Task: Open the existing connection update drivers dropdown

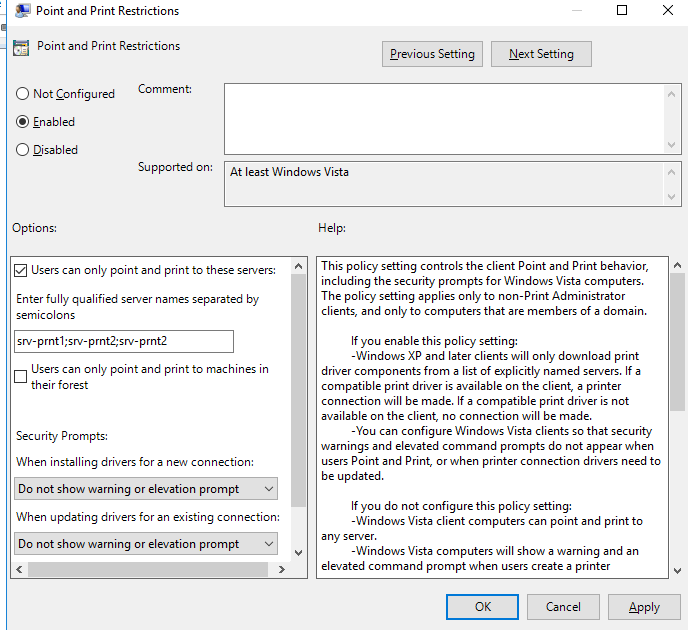Action: tap(146, 544)
